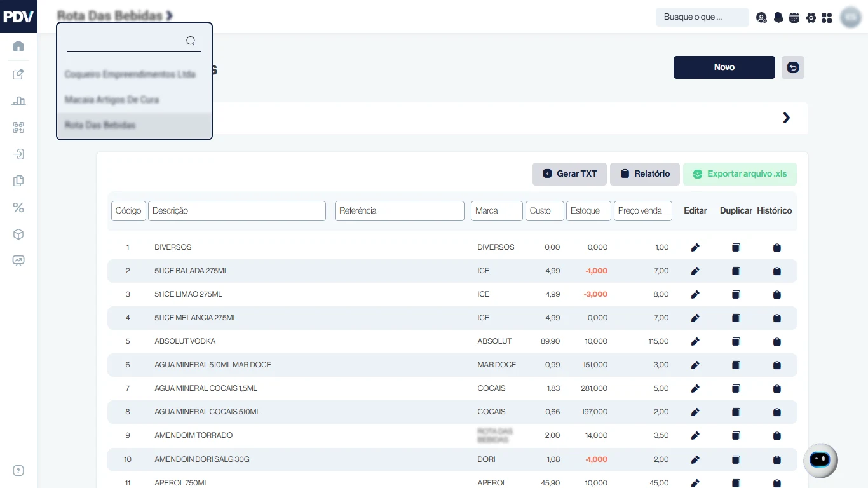Open history for 51 ICE BALADA 275ML

(776, 271)
